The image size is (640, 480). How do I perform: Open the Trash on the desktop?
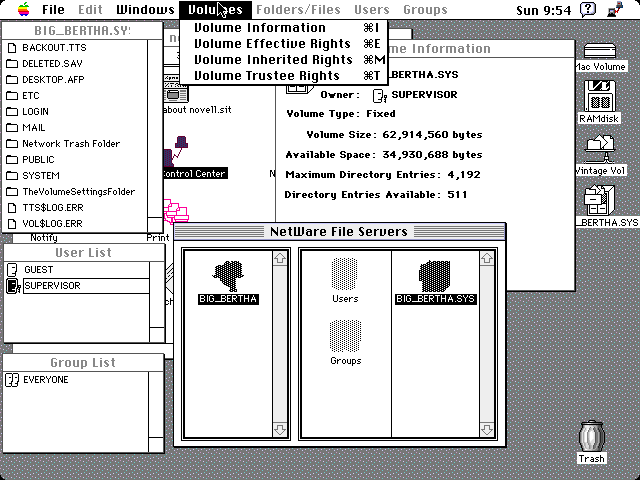pos(591,438)
